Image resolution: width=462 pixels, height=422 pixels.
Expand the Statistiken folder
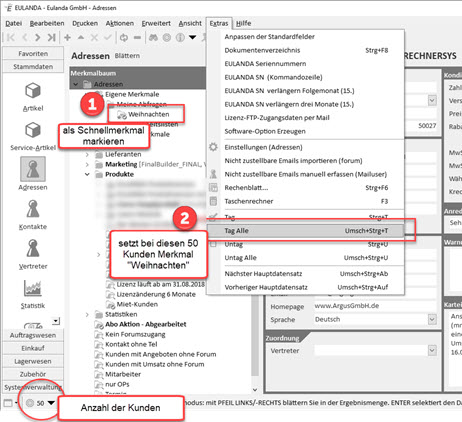point(87,314)
